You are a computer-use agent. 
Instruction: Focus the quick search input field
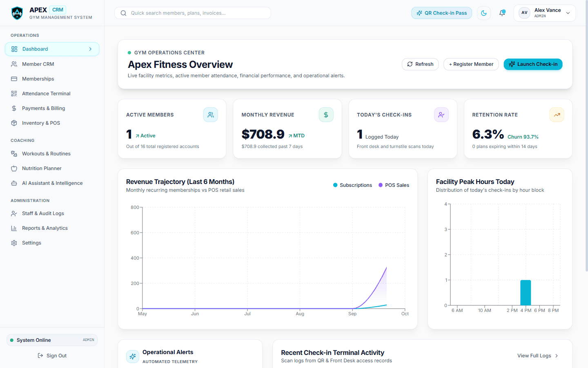point(193,13)
